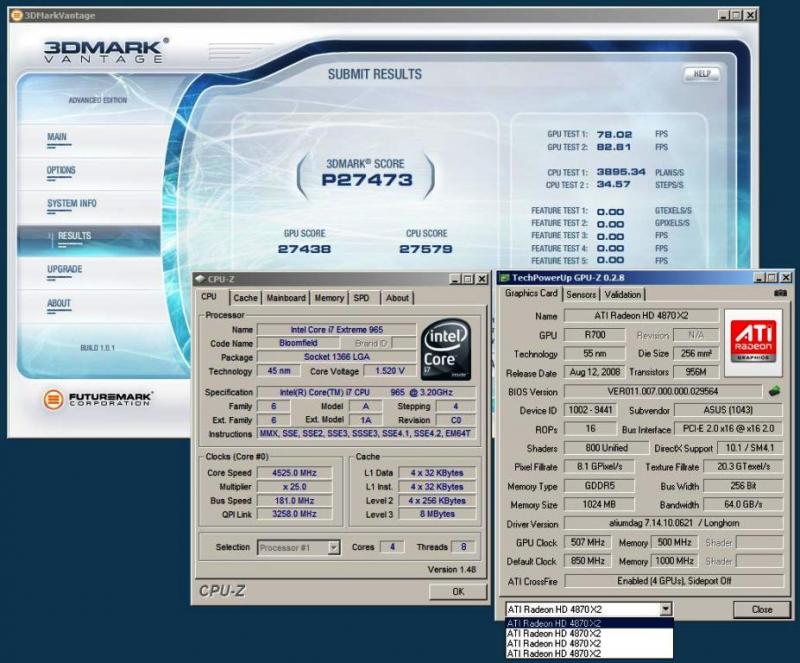
Task: Open OPTIONS in 3DMark sidebar
Action: [x=61, y=170]
